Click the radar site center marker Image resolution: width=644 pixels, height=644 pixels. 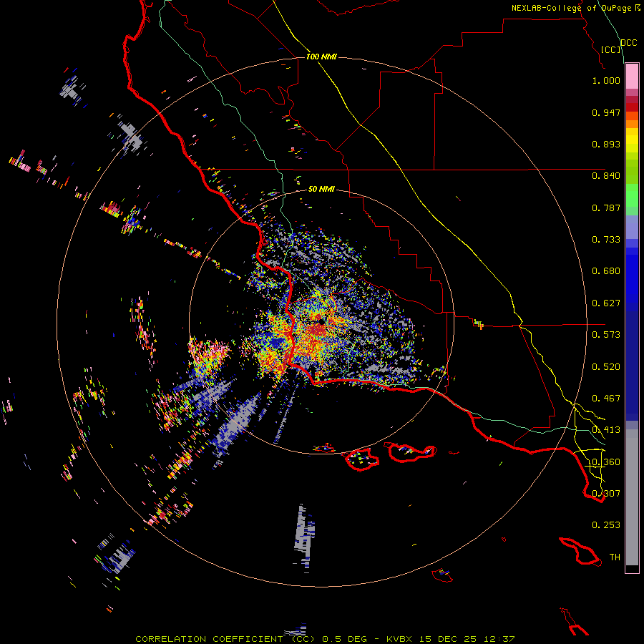tap(321, 321)
